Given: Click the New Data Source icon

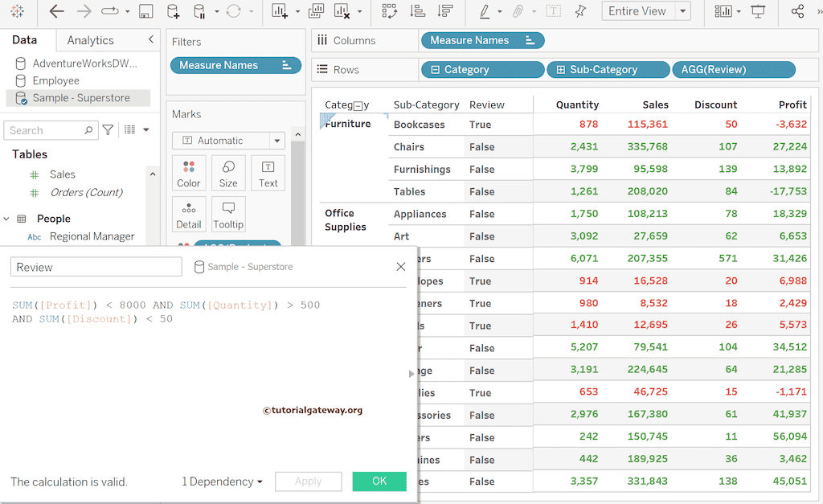Looking at the screenshot, I should 173,11.
